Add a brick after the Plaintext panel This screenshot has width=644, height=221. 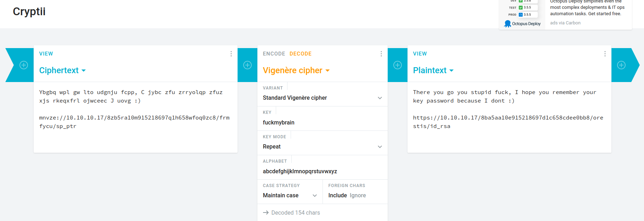621,65
